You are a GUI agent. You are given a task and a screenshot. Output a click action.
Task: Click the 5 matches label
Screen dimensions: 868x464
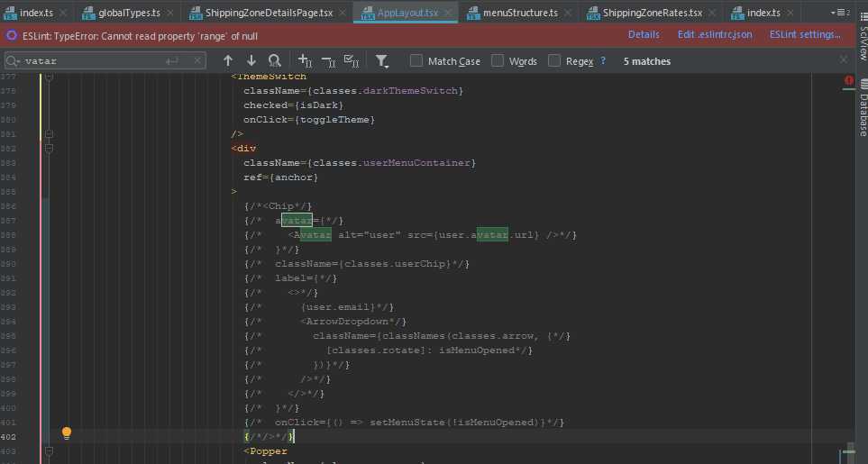click(x=646, y=61)
